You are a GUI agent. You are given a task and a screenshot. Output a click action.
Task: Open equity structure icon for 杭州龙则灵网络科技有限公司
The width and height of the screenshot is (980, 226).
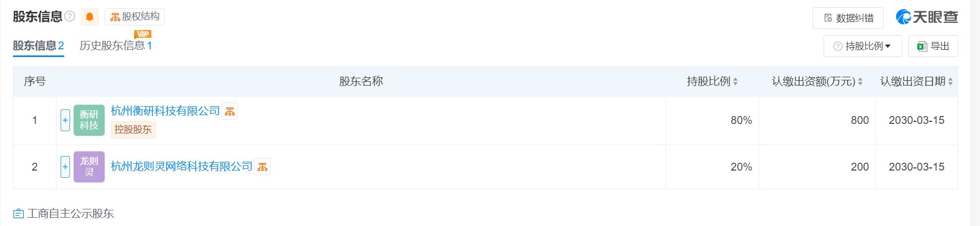click(x=262, y=167)
